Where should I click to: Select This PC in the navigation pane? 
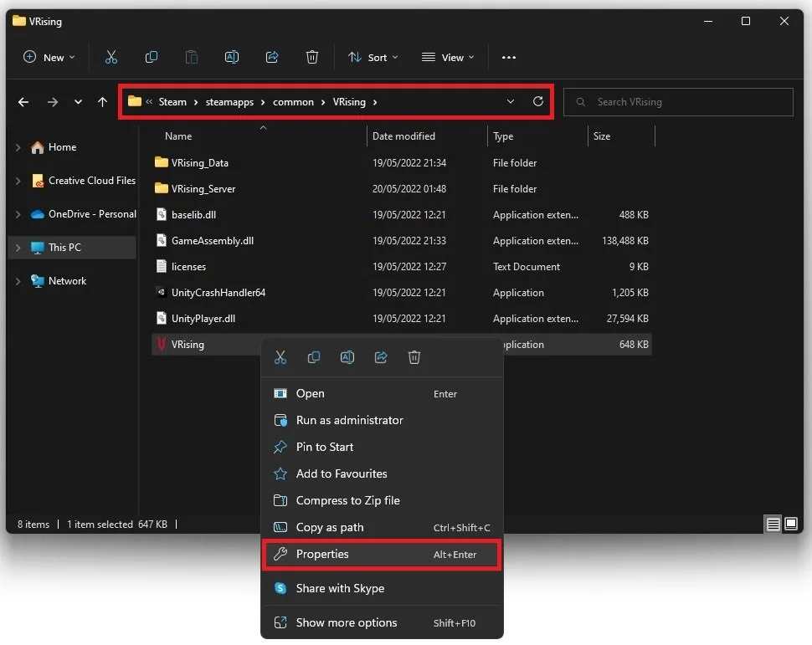[x=73, y=248]
